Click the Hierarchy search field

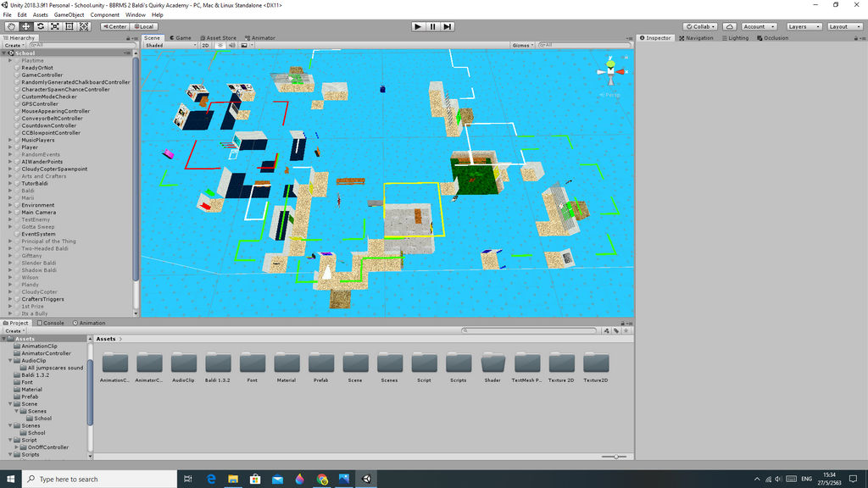pos(81,46)
